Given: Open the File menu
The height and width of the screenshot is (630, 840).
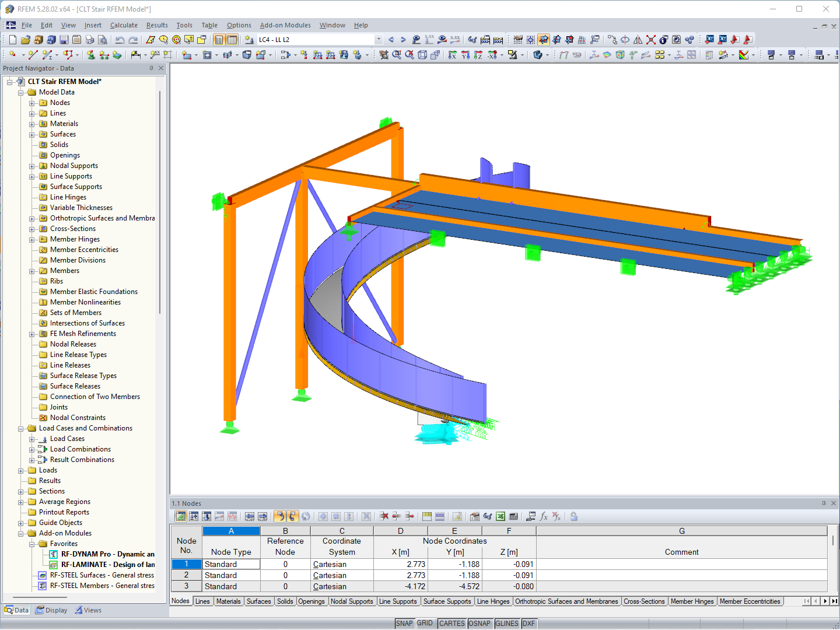Looking at the screenshot, I should (27, 25).
